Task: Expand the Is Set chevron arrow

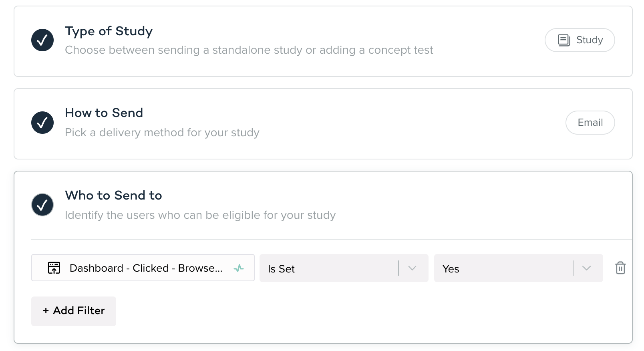Action: point(413,268)
